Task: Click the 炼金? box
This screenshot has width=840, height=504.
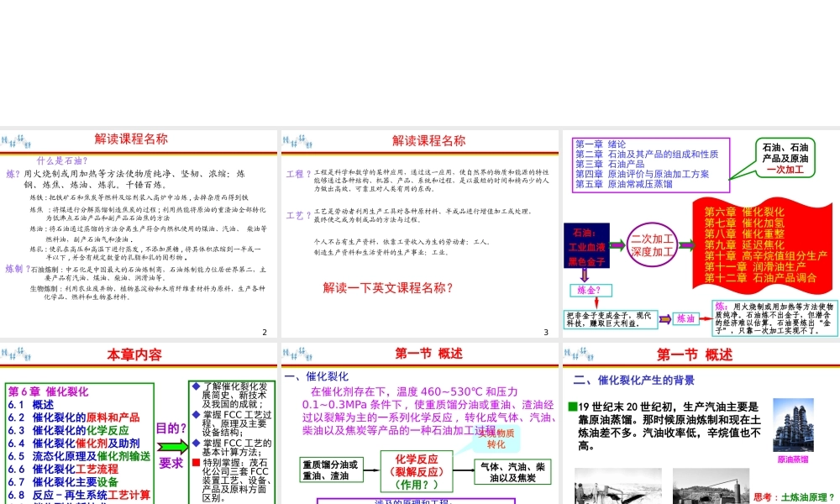Action: [591, 291]
